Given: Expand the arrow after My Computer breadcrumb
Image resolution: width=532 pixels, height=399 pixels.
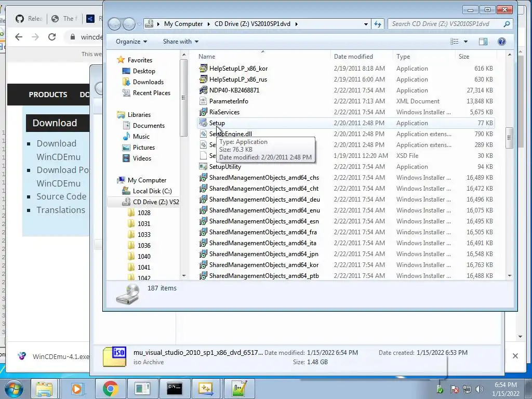Looking at the screenshot, I should click(209, 24).
